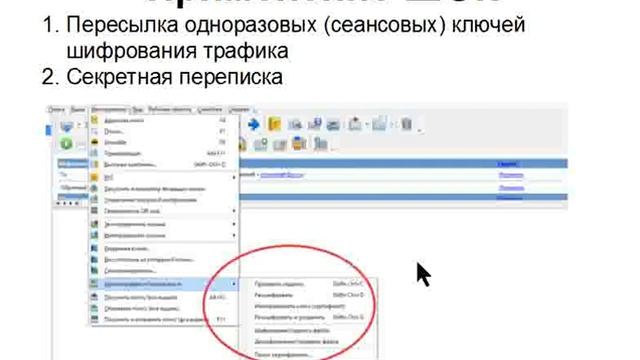The image size is (640, 360).
Task: Choose the Поиск... entry with F7 shortcut
Action: pyautogui.click(x=113, y=131)
